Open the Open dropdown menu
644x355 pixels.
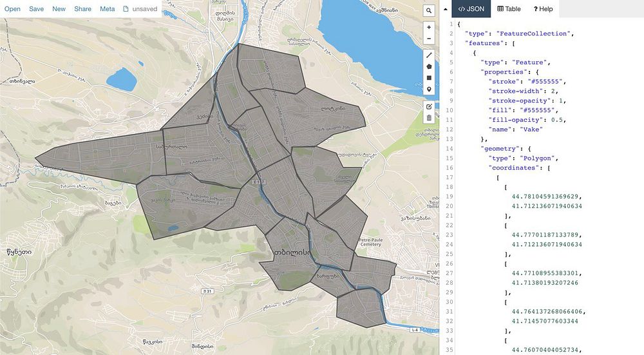pyautogui.click(x=13, y=9)
